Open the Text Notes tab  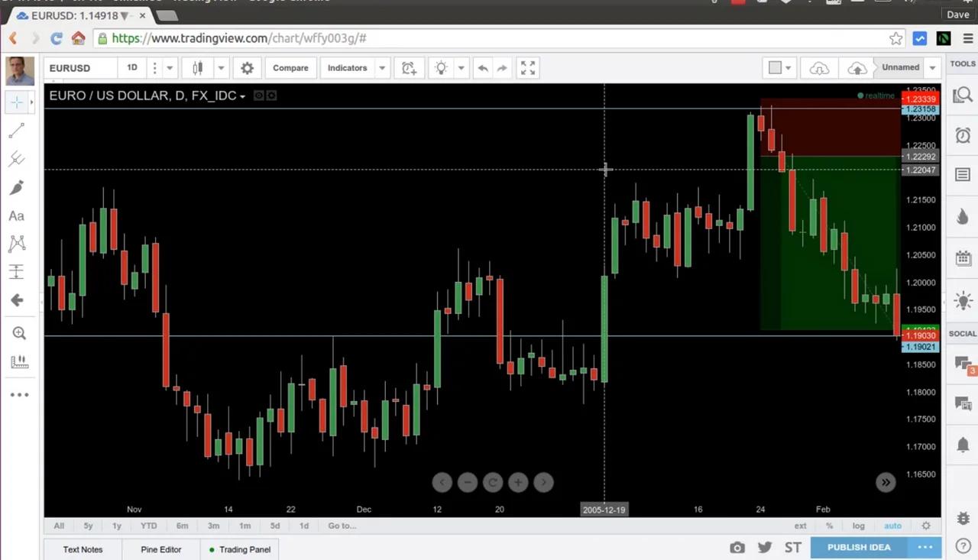(83, 549)
